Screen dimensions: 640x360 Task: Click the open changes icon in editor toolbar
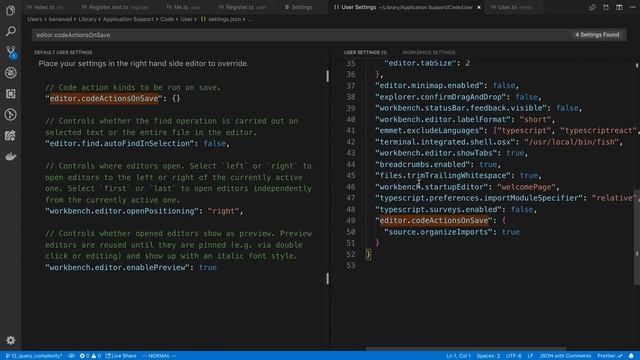pos(606,7)
